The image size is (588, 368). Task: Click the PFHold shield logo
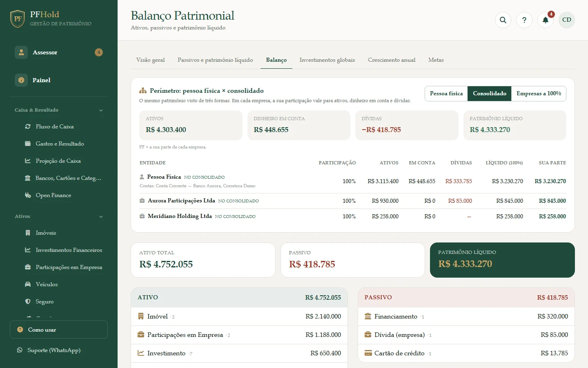click(18, 19)
